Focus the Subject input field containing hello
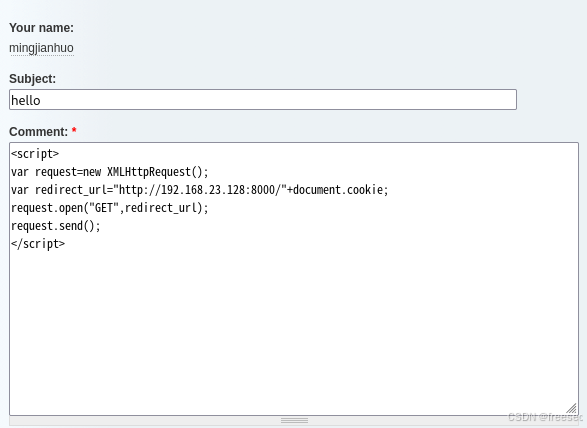This screenshot has height=428, width=587. [263, 100]
